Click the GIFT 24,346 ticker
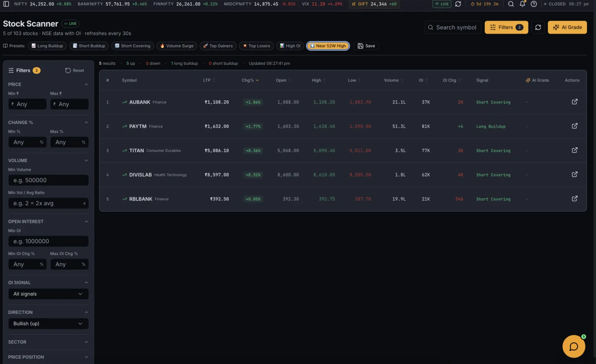The height and width of the screenshot is (364, 596). 374,4
